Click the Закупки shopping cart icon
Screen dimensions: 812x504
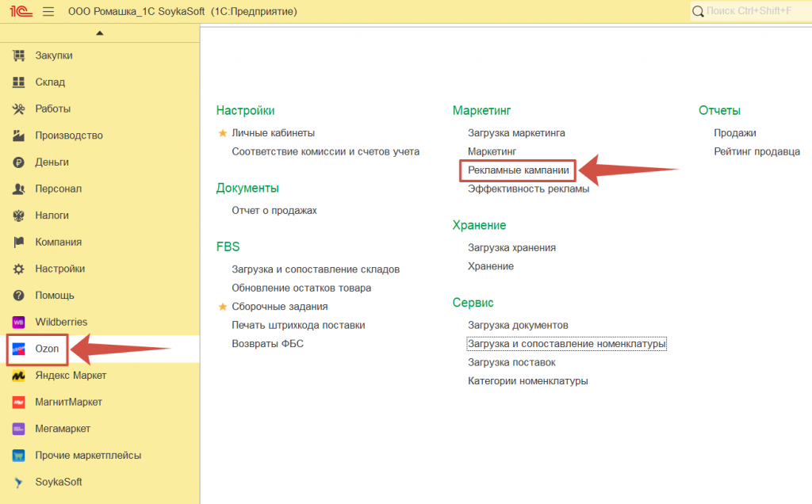tap(19, 55)
